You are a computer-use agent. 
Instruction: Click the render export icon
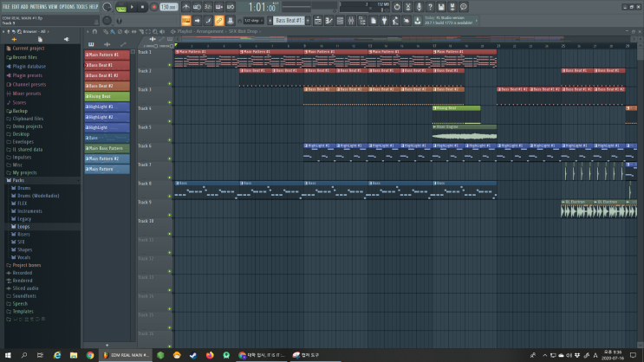[x=452, y=7]
